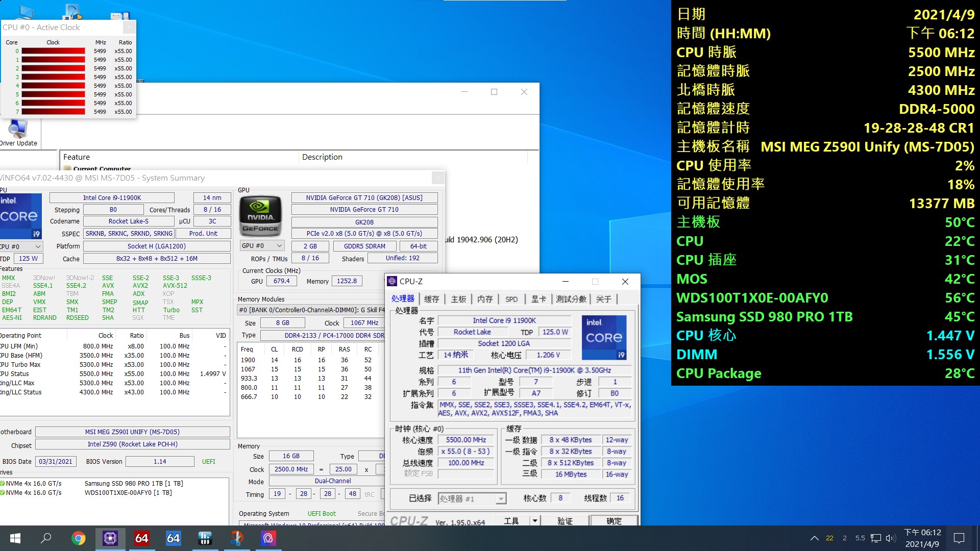The image size is (980, 551).
Task: Open the HWiNFO sensors bar-chart taskbar icon
Action: pyautogui.click(x=205, y=538)
